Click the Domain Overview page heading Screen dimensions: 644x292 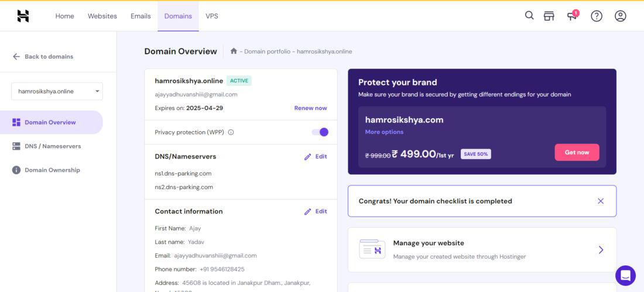pyautogui.click(x=181, y=51)
